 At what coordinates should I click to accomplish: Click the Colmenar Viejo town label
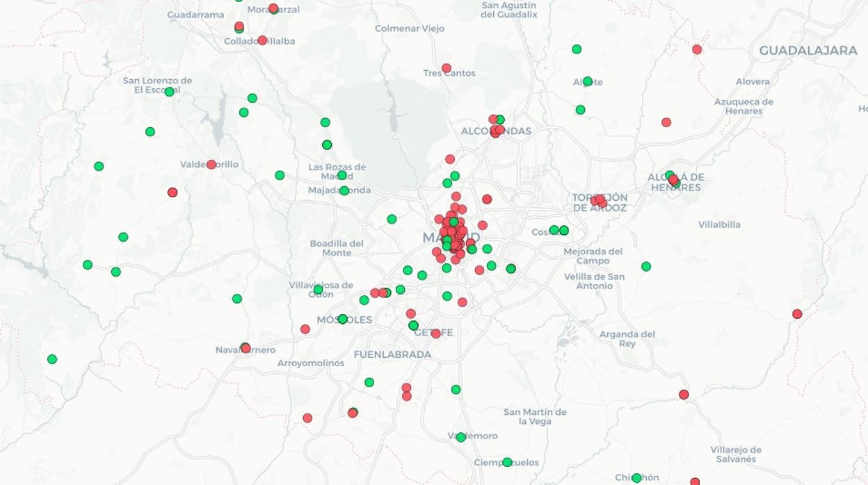tap(409, 28)
